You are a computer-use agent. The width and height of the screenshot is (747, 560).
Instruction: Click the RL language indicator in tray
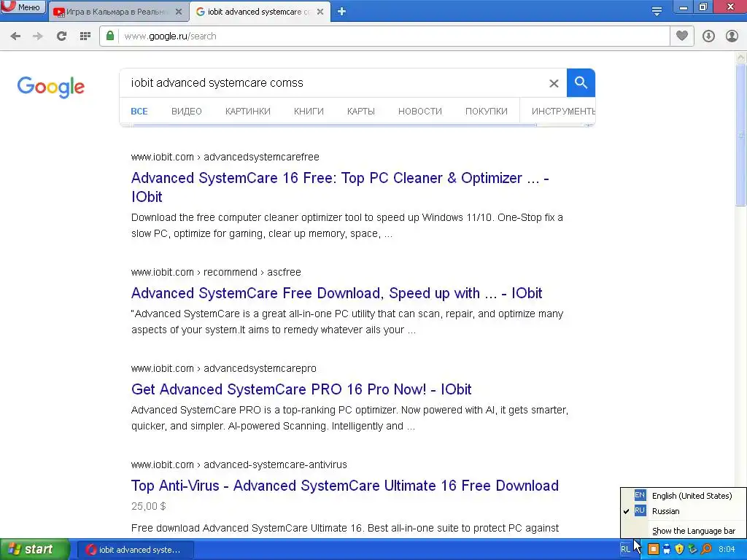click(x=625, y=550)
